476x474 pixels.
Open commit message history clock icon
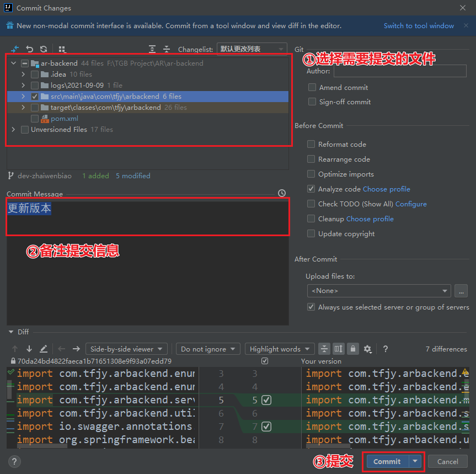click(282, 193)
